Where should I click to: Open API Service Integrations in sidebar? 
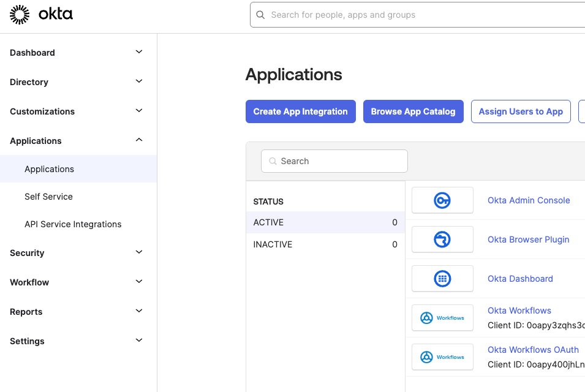coord(73,224)
